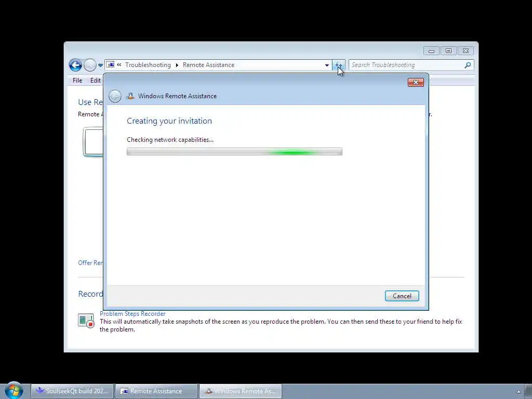
Task: Open the Problem Steps Recorder link
Action: pos(132,314)
